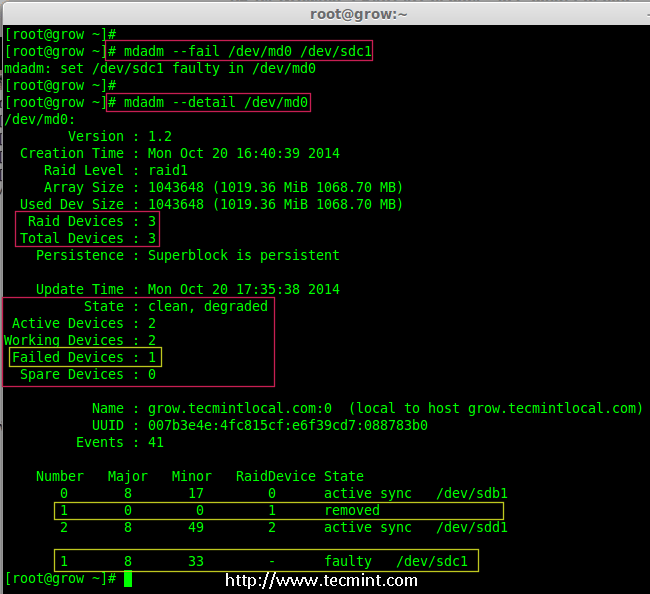
Task: Click the 'Failed Devices : 1' line
Action: click(x=86, y=357)
